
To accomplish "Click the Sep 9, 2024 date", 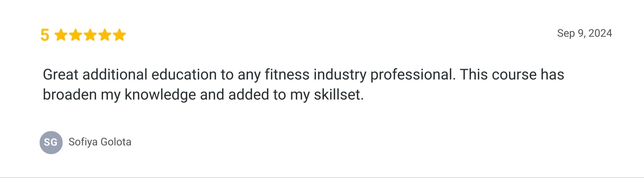I will [x=584, y=33].
